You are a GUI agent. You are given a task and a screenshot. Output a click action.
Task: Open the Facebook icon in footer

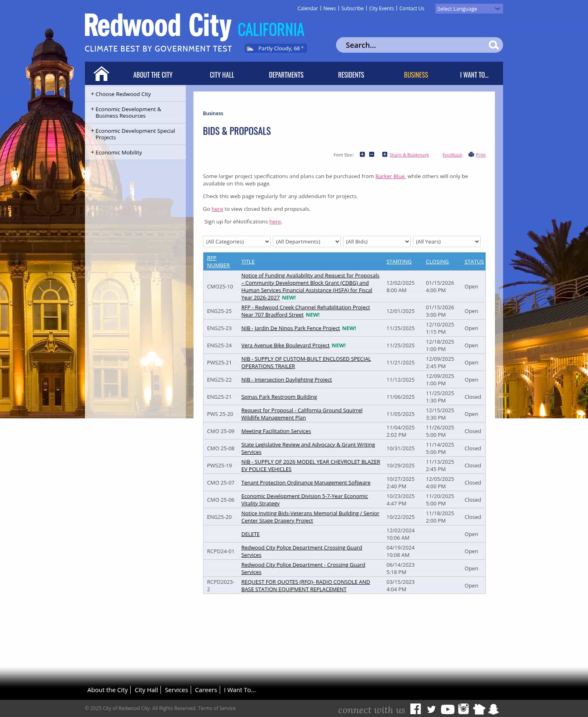click(x=415, y=709)
